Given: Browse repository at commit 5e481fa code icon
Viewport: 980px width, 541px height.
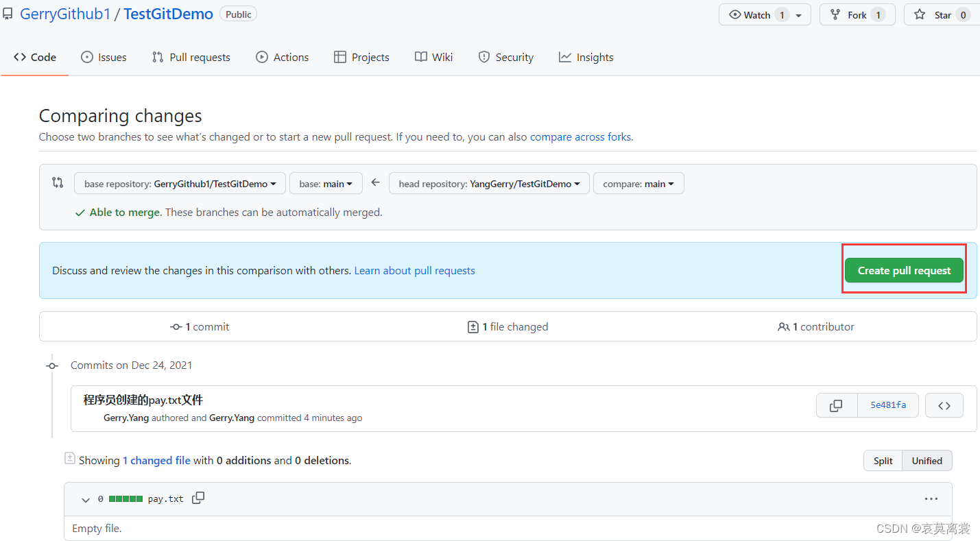Looking at the screenshot, I should click(944, 405).
